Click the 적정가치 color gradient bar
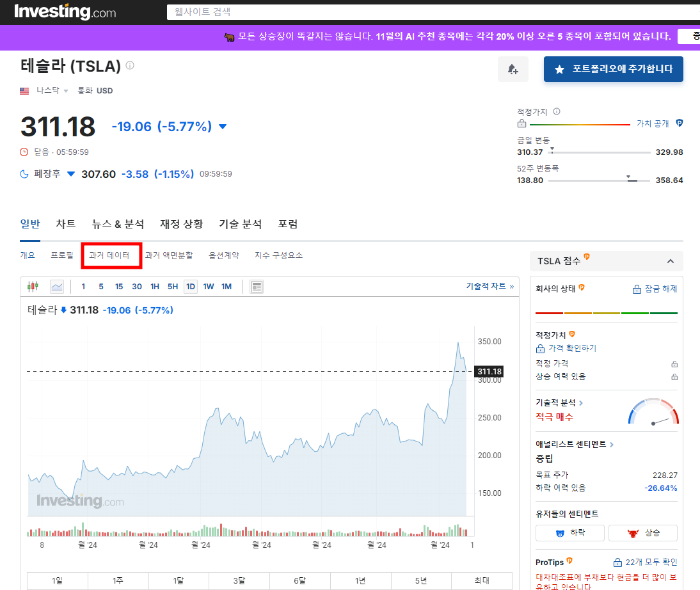Screen dimensions: 700x590 [580, 125]
